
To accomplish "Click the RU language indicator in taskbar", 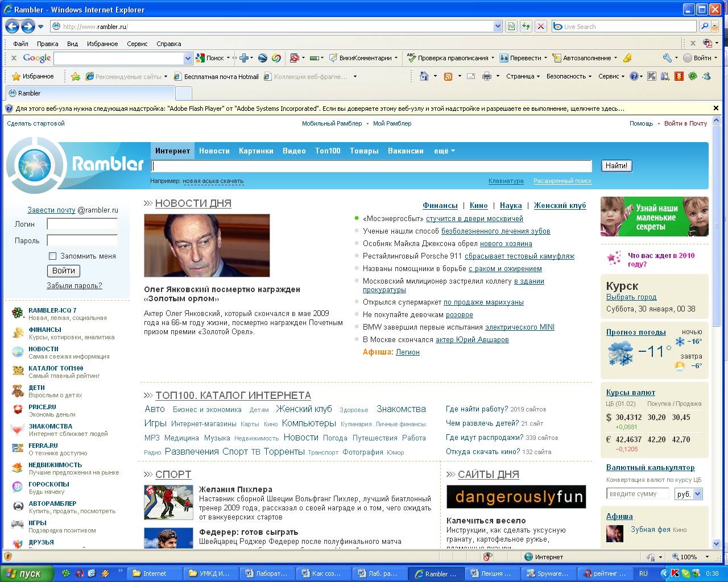I will (643, 573).
